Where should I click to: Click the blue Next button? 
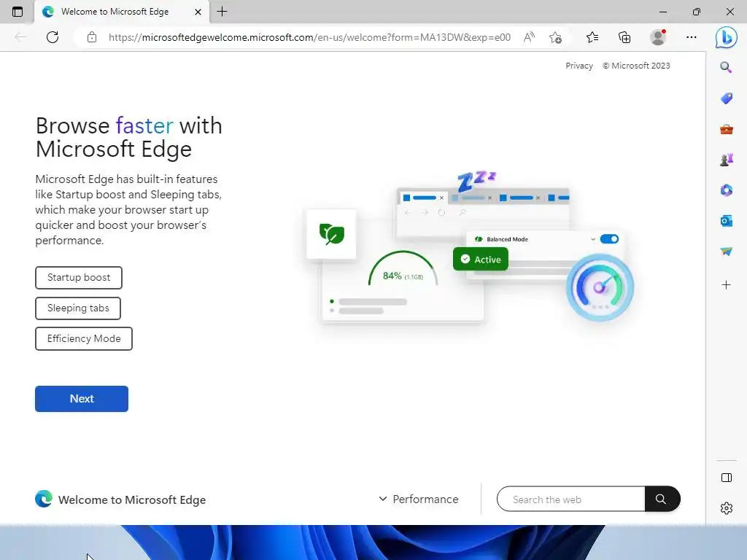tap(82, 399)
